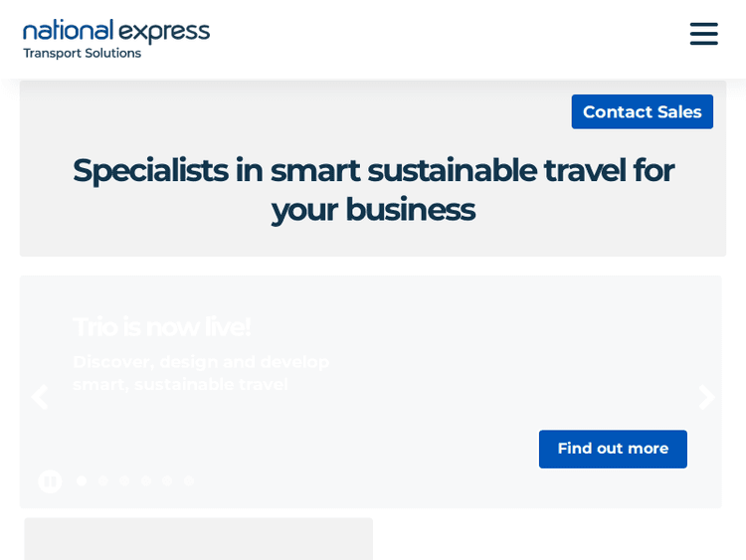Select the first carousel slide dot

click(x=82, y=480)
